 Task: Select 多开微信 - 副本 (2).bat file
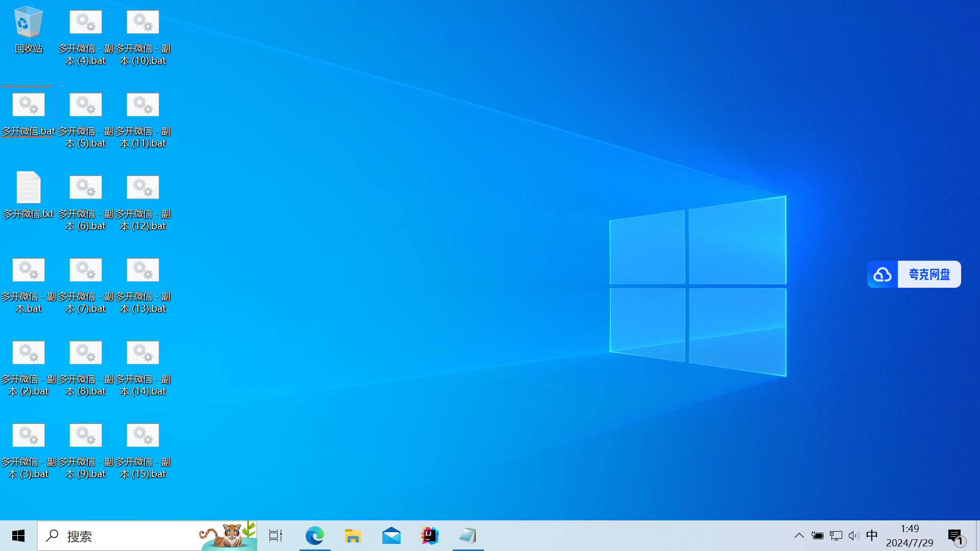[x=29, y=368]
